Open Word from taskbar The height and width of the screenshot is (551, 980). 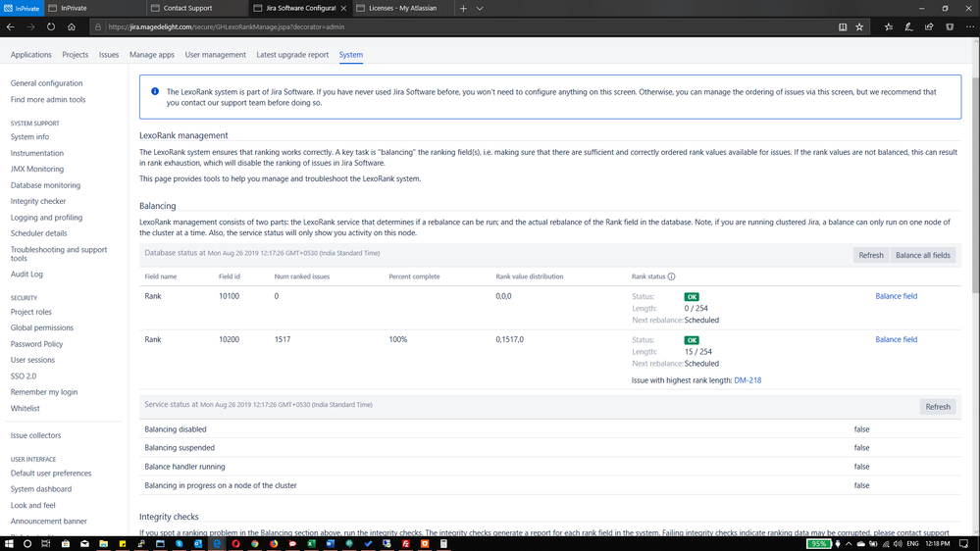330,543
